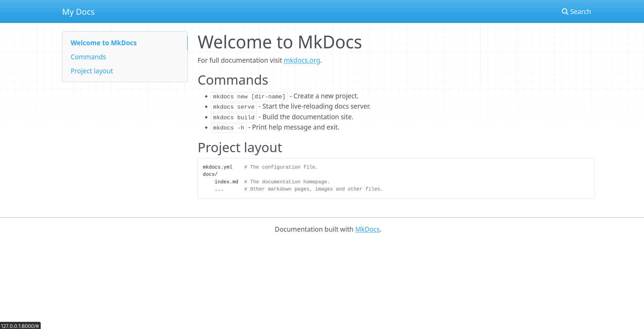Select the 'mkdocs new [dir-name]' code

(x=249, y=97)
